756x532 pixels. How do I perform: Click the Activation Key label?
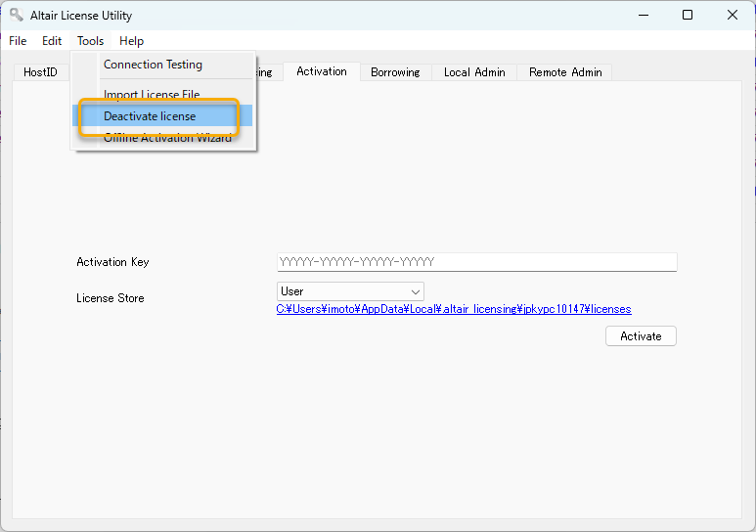pos(112,262)
